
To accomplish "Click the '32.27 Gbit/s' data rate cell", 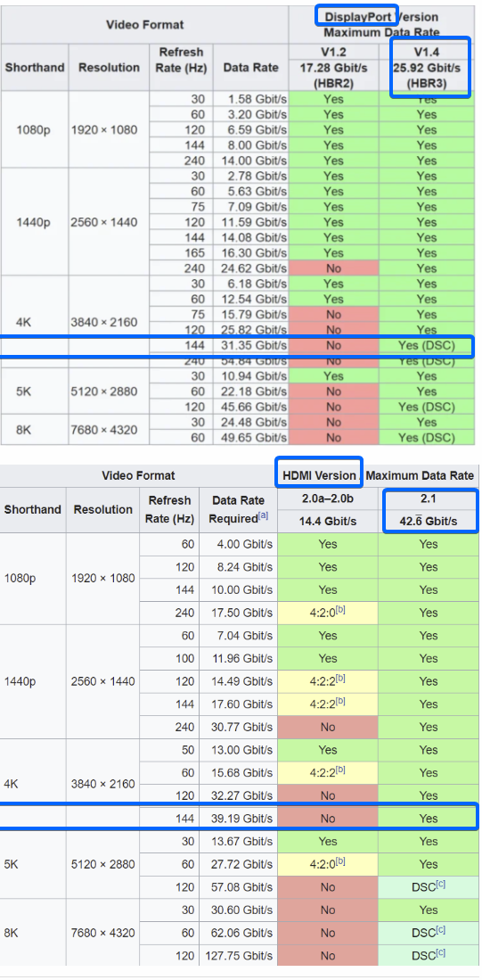I will (x=238, y=795).
